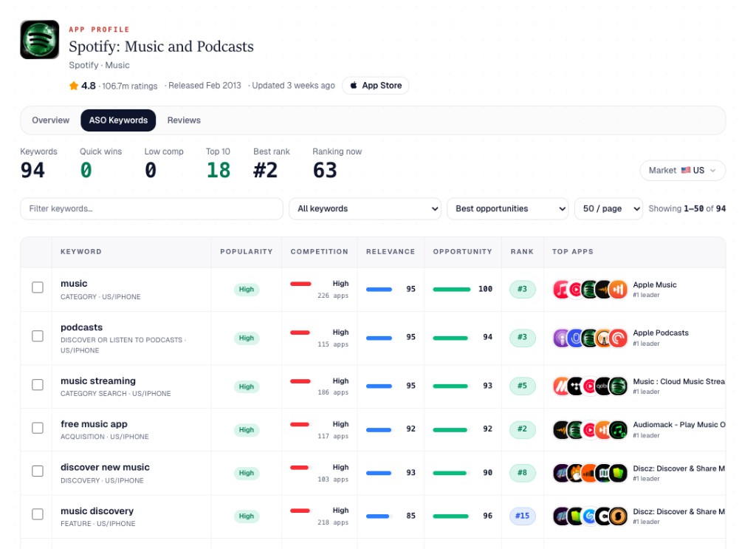Open SoundCloud icon in discover new music row
This screenshot has height=549, width=756.
click(x=590, y=473)
